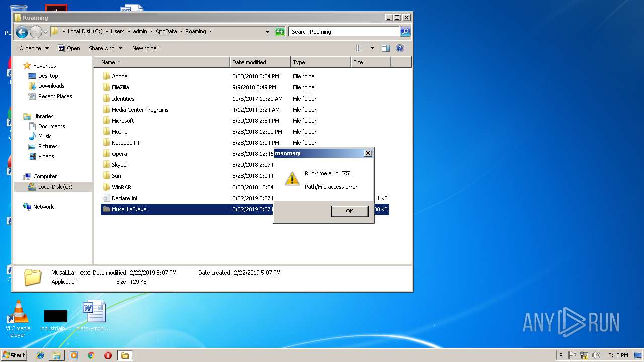Click OK in the msnmsgr error dialog
644x362 pixels.
pos(350,211)
